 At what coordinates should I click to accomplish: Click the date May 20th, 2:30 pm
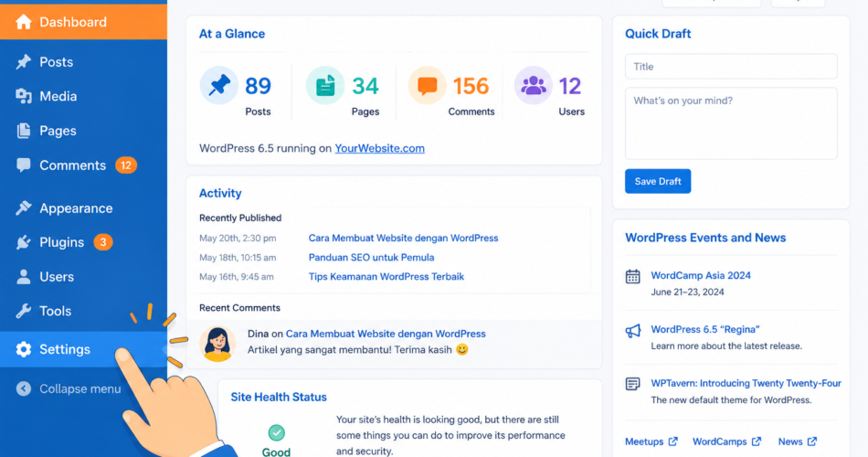(238, 239)
